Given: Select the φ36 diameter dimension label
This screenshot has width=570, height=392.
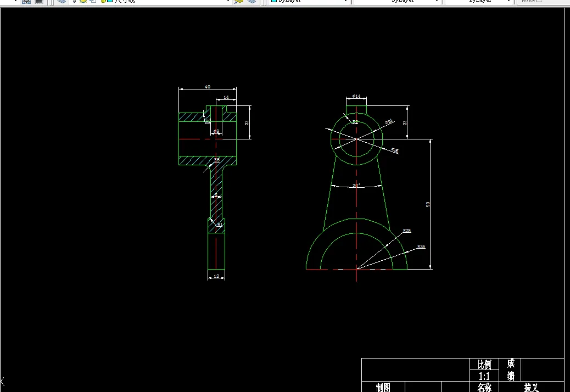Looking at the screenshot, I should pyautogui.click(x=395, y=150).
